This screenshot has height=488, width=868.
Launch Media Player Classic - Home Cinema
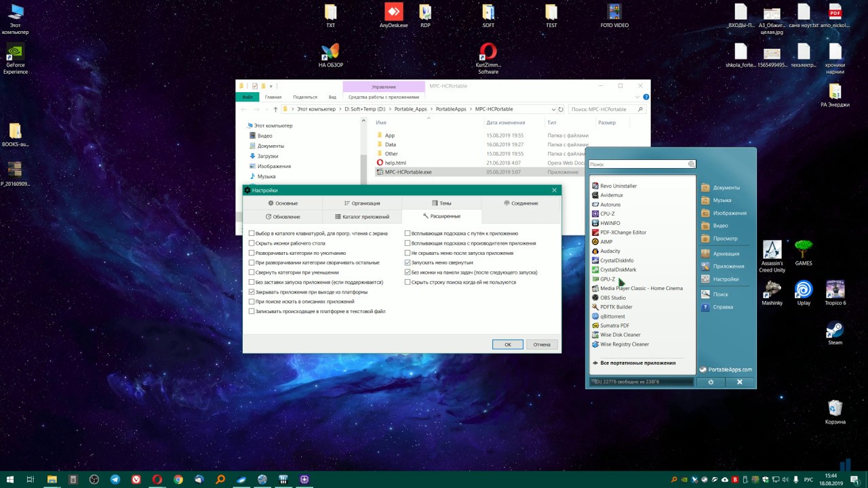point(637,288)
